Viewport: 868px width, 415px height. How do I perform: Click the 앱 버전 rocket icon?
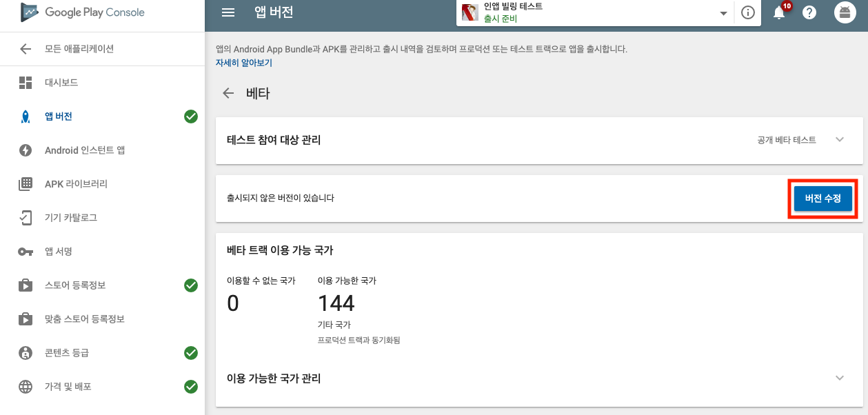pyautogui.click(x=26, y=117)
